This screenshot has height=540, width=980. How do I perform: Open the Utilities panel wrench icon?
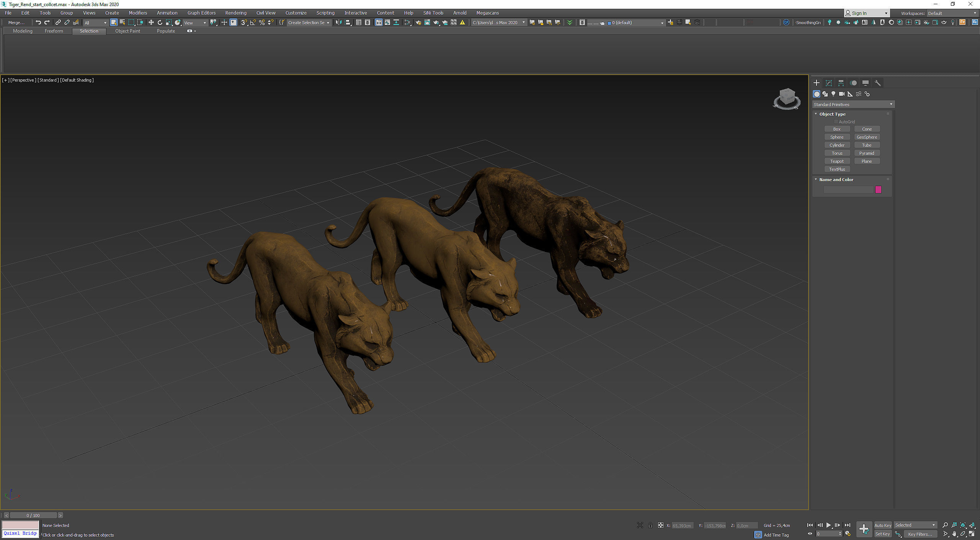878,83
